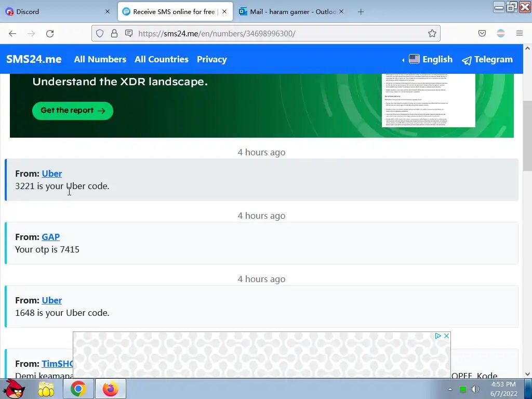Bookmark this page with the star

click(432, 33)
